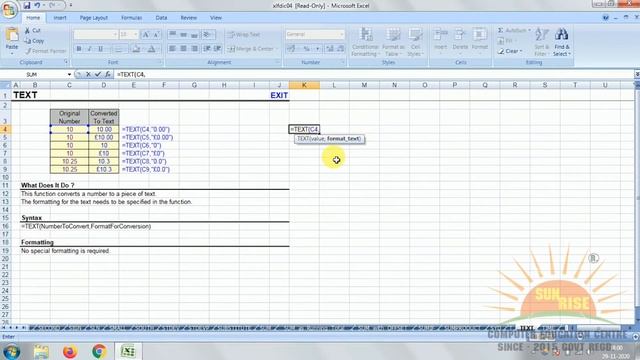The image size is (640, 360).
Task: Switch to the Insert ribbon tab
Action: tap(60, 18)
